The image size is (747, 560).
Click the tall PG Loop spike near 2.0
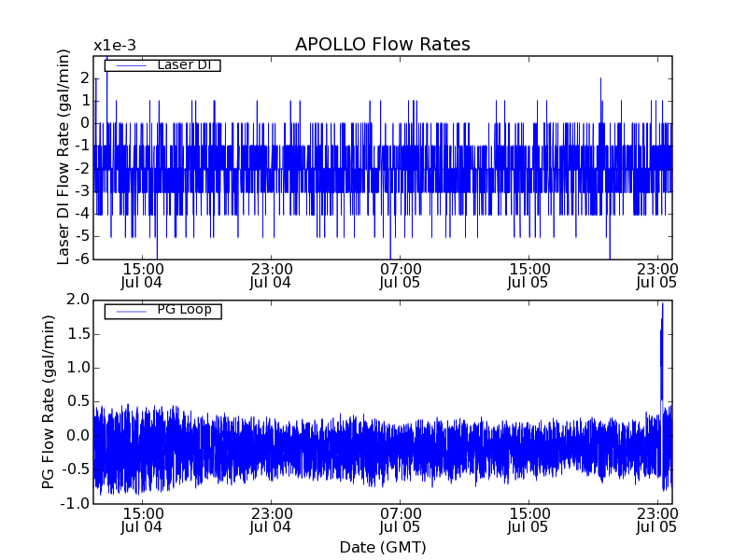662,353
